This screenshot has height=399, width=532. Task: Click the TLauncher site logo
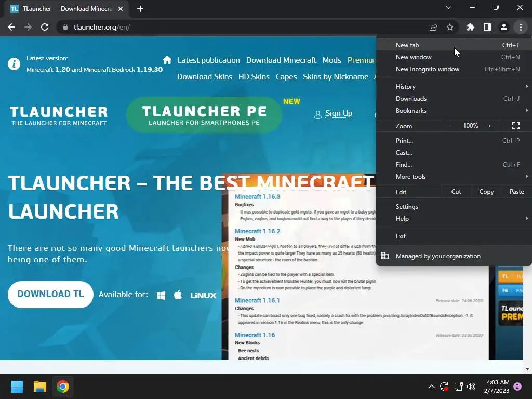[x=59, y=116]
